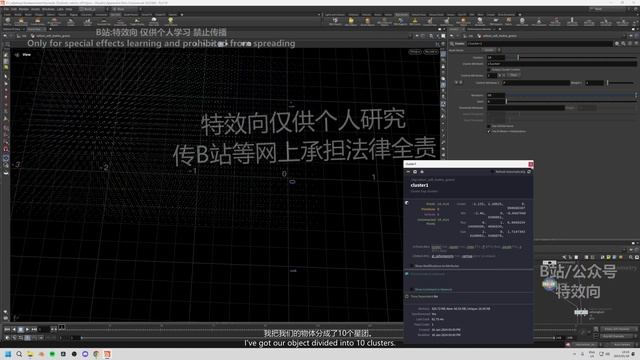This screenshot has width=640, height=360.
Task: Jump to first frame in playbar
Action: click(7, 329)
